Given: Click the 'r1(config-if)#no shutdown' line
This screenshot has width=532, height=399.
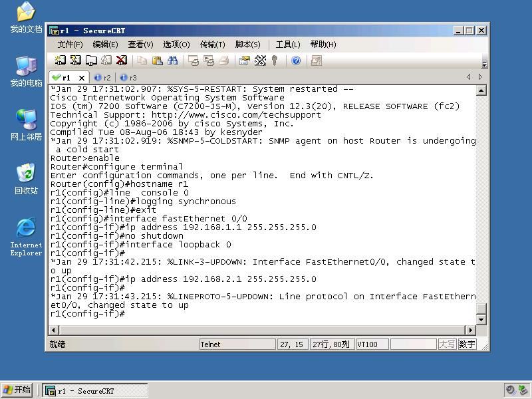Looking at the screenshot, I should (117, 236).
